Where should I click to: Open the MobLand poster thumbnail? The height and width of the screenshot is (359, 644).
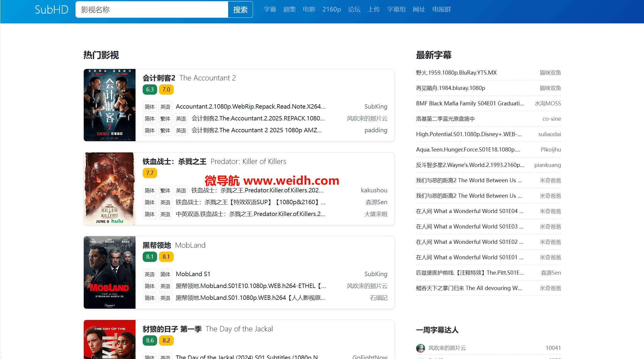tap(110, 272)
